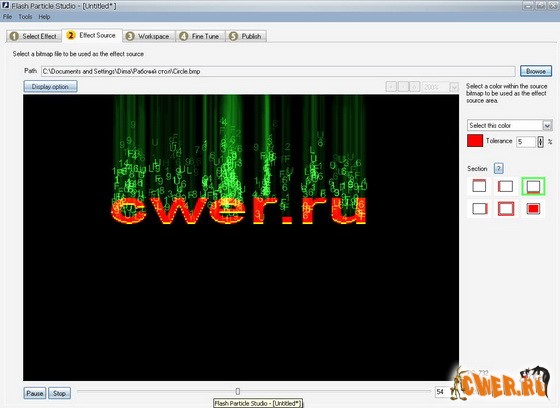The width and height of the screenshot is (560, 408).
Task: Click the cwer.ru bitmap preview canvas
Action: tap(241, 238)
